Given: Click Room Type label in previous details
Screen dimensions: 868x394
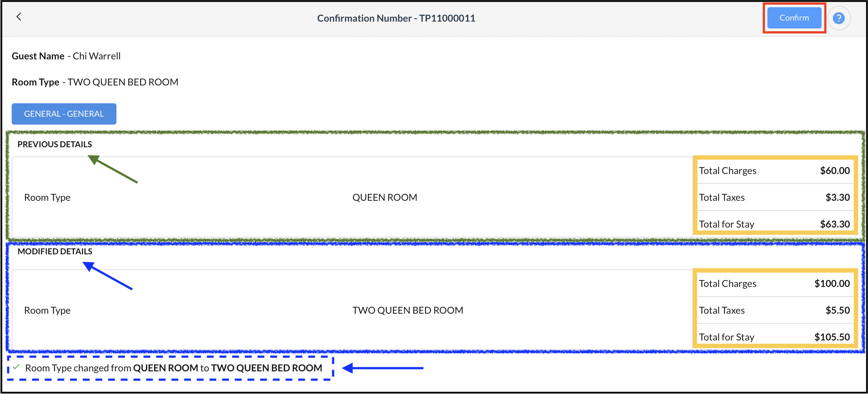Looking at the screenshot, I should (x=47, y=198).
